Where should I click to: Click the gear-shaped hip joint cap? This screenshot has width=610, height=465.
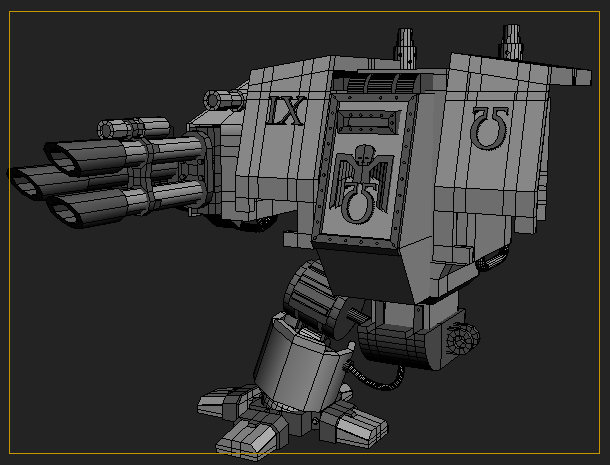(x=463, y=339)
